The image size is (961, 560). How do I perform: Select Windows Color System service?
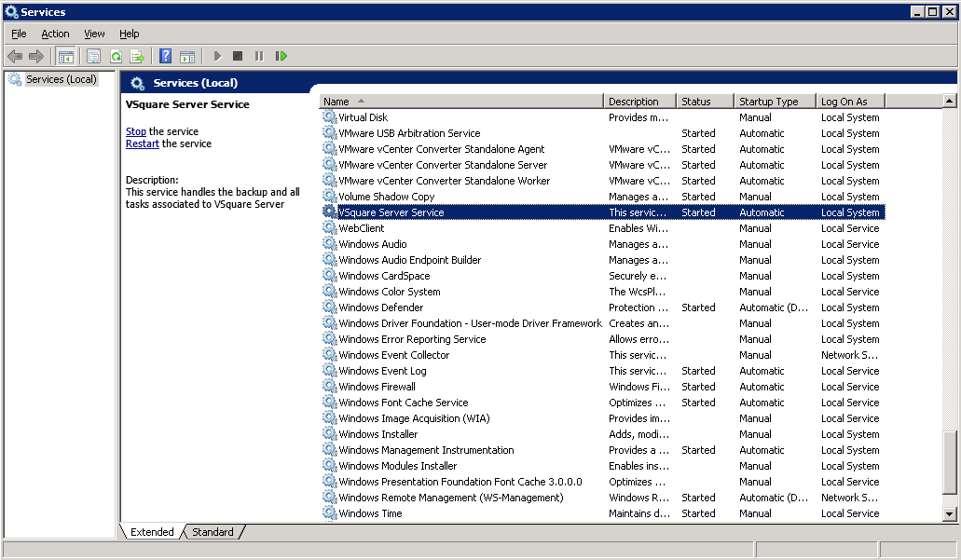[603, 292]
